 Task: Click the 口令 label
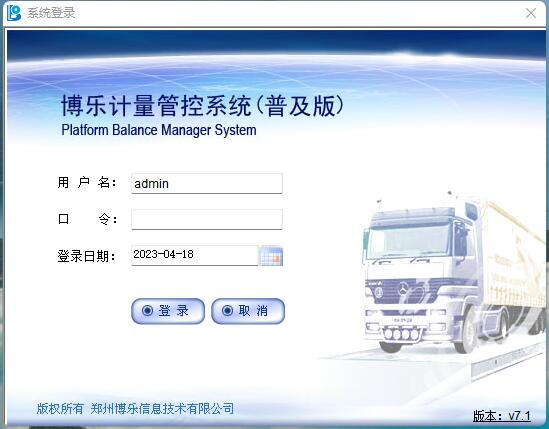tap(87, 219)
